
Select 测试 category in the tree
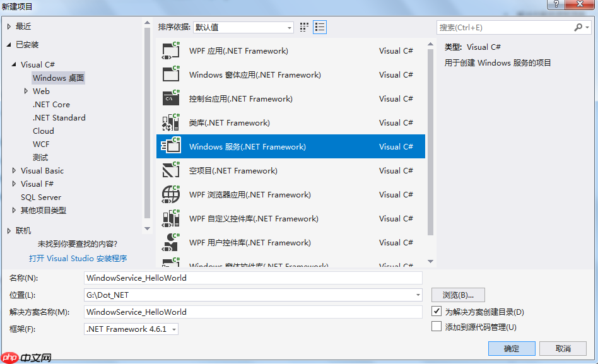point(40,157)
